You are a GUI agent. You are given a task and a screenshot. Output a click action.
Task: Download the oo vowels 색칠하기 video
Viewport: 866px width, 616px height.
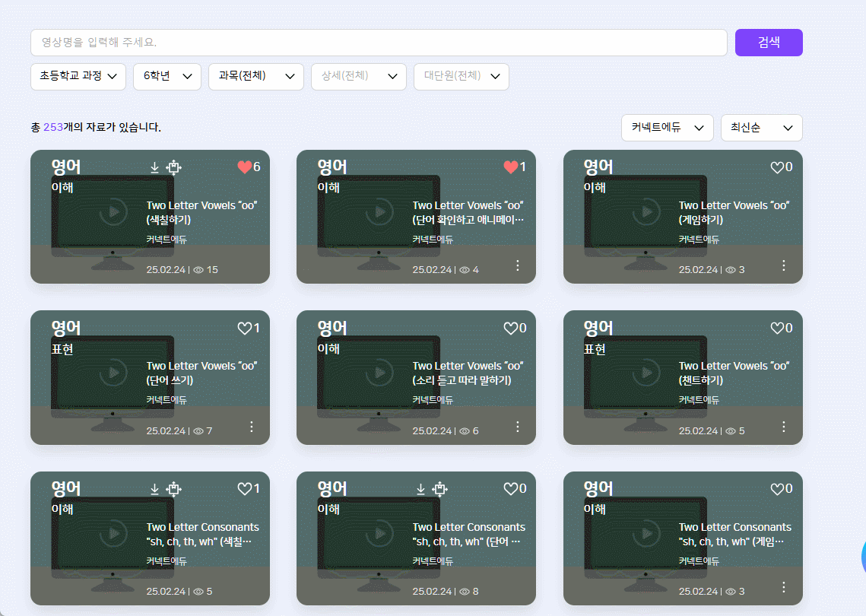(154, 167)
